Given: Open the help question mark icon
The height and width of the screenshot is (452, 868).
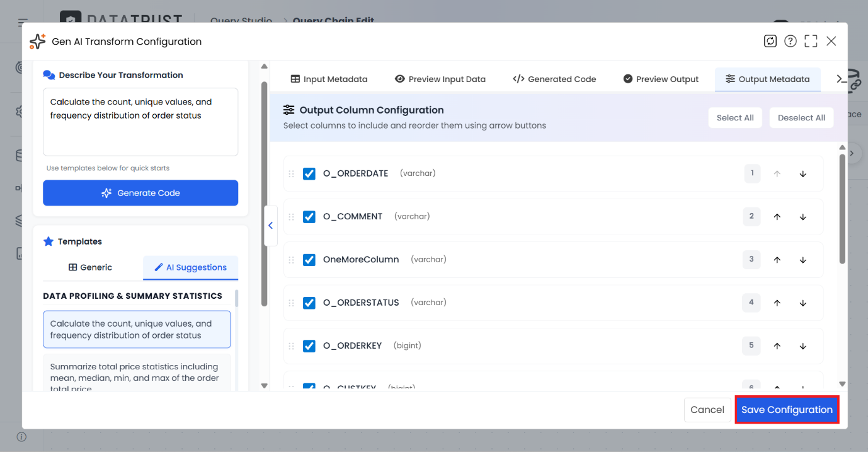Looking at the screenshot, I should pyautogui.click(x=791, y=41).
